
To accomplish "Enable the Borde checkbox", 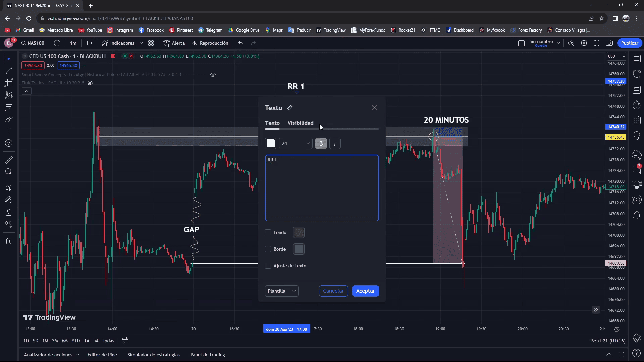I will click(268, 249).
